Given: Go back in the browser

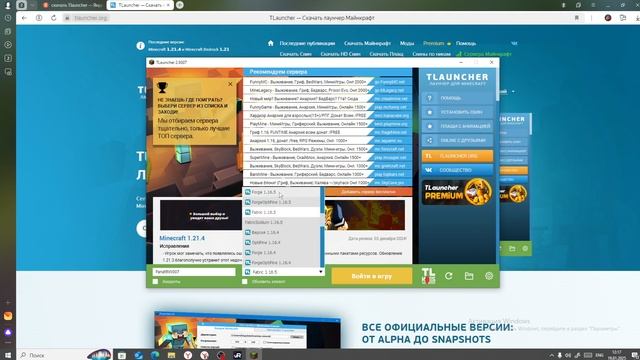Looking at the screenshot, I should [24, 18].
